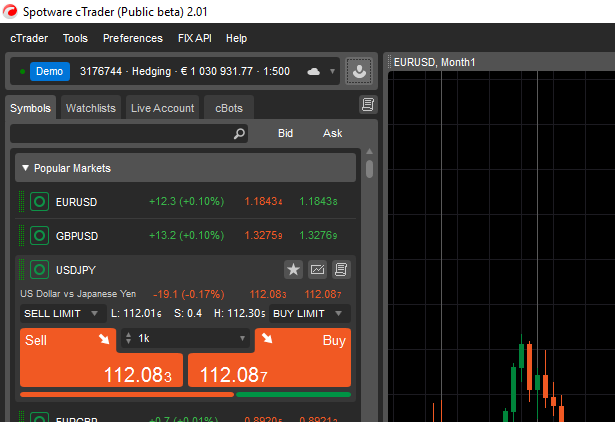Click the Sell button at 112.083
This screenshot has height=422, width=615.
click(x=101, y=358)
